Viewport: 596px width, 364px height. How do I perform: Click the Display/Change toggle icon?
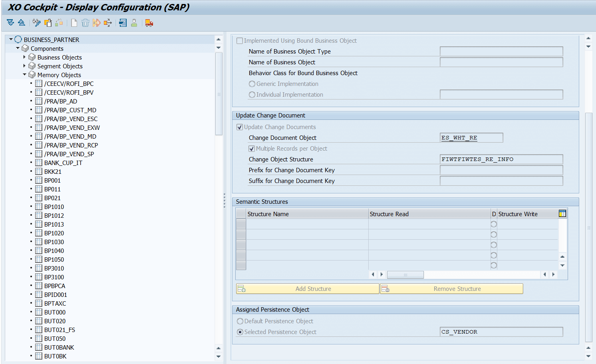click(36, 23)
